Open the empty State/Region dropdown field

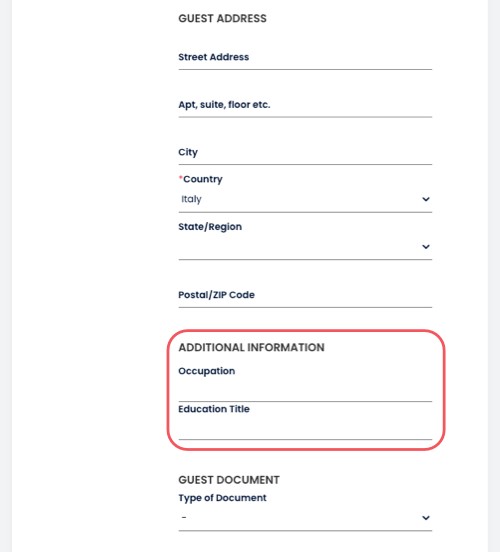(x=305, y=247)
